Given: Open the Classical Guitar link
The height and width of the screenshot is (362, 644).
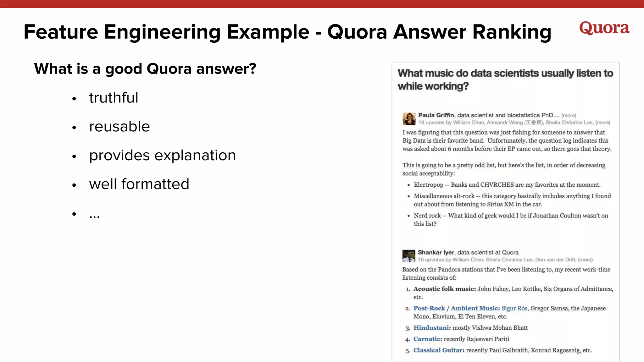Looking at the screenshot, I should point(438,350).
